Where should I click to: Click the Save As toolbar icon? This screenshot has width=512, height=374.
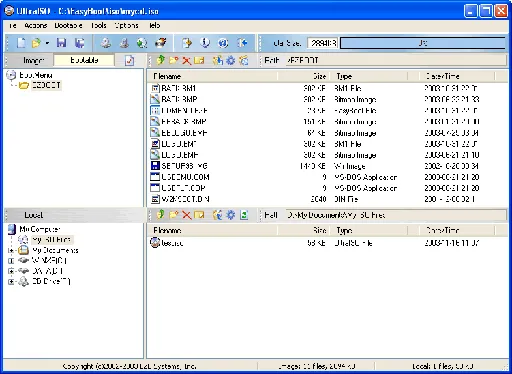click(x=79, y=43)
